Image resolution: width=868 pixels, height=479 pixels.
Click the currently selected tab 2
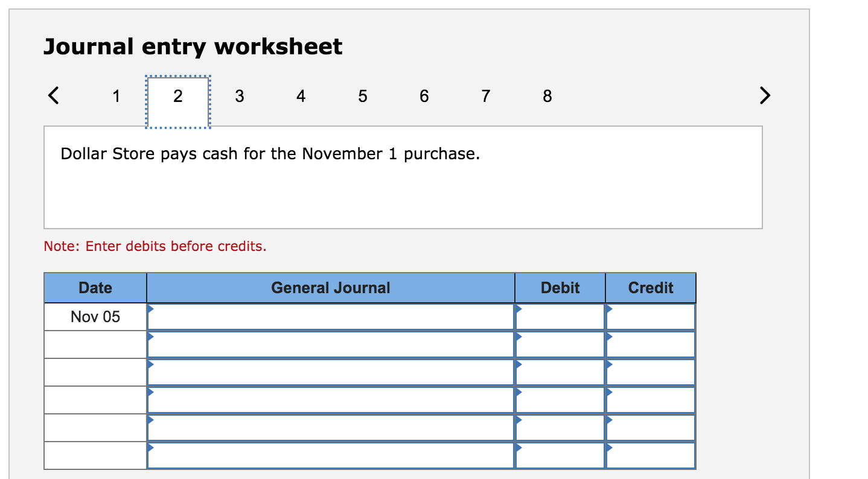(177, 95)
